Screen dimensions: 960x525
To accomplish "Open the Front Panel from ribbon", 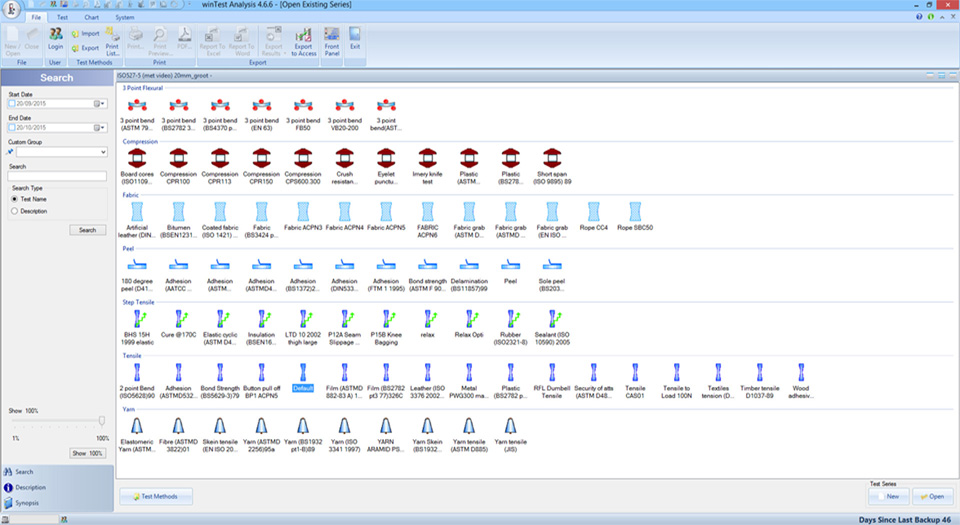I will [x=332, y=42].
